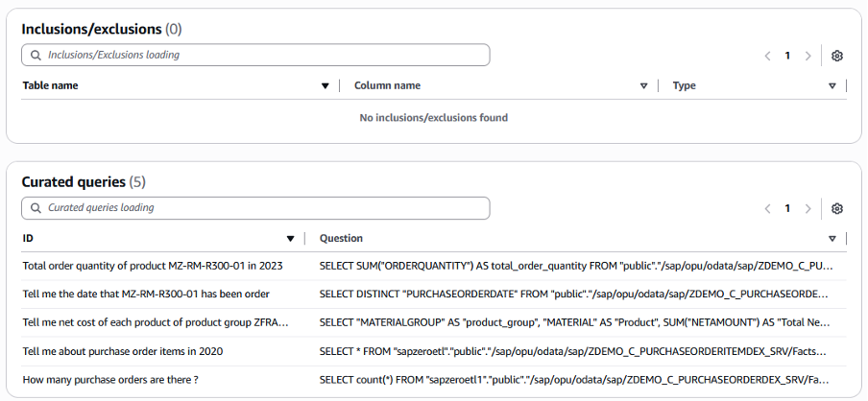Go to previous page in Inclusions/exclusions
Viewport: 868px width, 401px height.
tap(767, 56)
